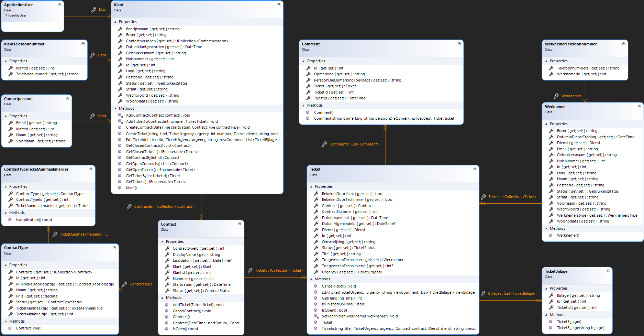The height and width of the screenshot is (336, 644).
Task: Click method icon beside AddTicket in Contract
Action: [167, 305]
